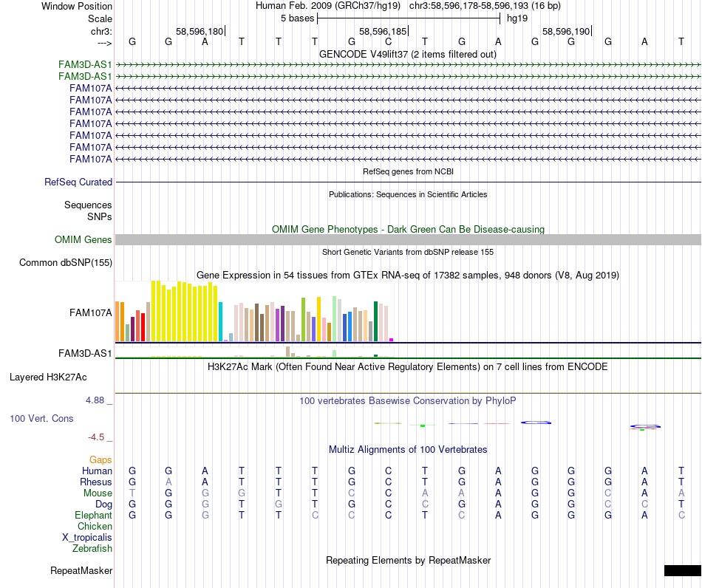702x588 pixels.
Task: Click the grayed A base in the Rhesus row
Action: pyautogui.click(x=168, y=482)
